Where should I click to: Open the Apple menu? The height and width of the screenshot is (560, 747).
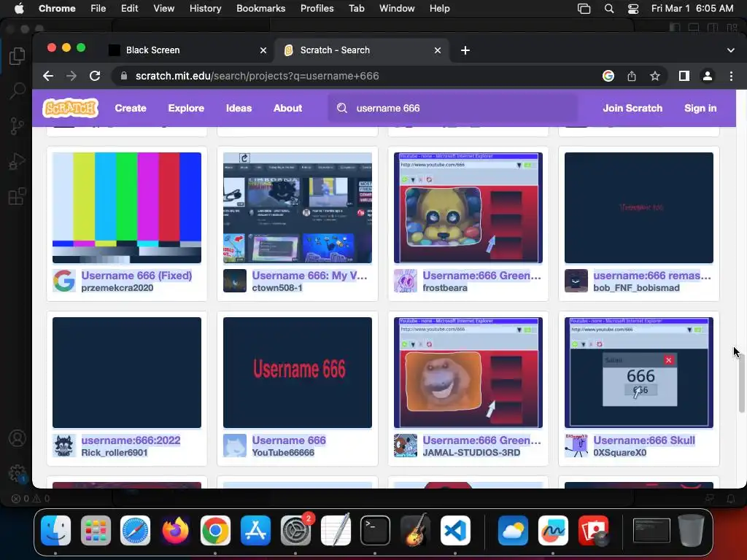19,8
